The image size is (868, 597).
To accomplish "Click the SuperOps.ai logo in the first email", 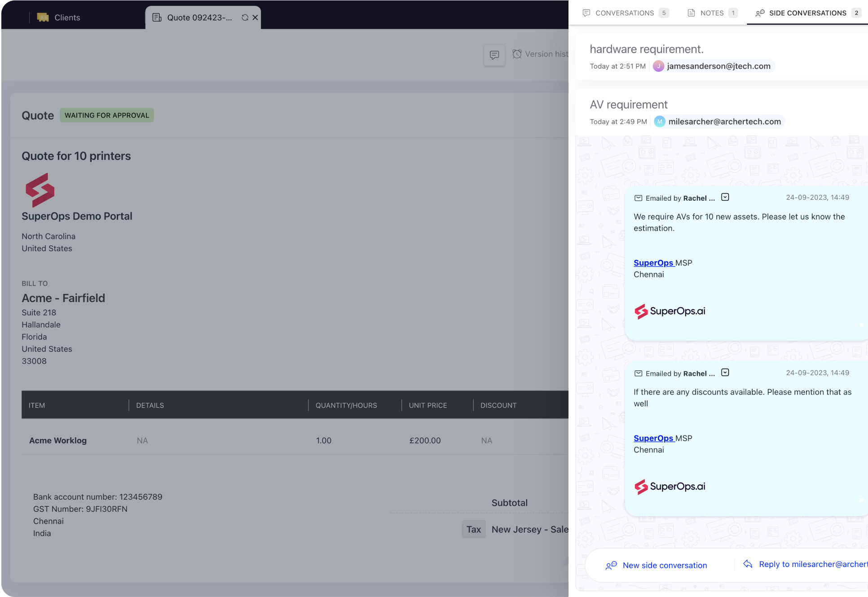I will click(x=669, y=311).
